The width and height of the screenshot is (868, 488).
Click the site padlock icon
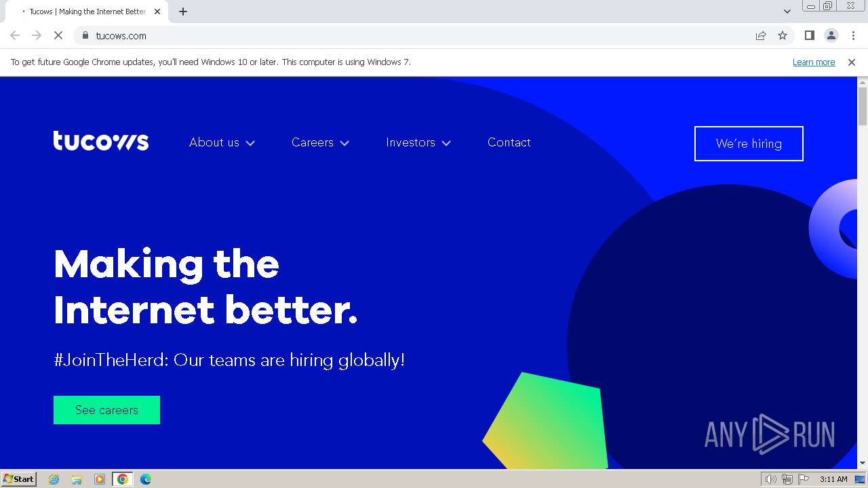(85, 35)
